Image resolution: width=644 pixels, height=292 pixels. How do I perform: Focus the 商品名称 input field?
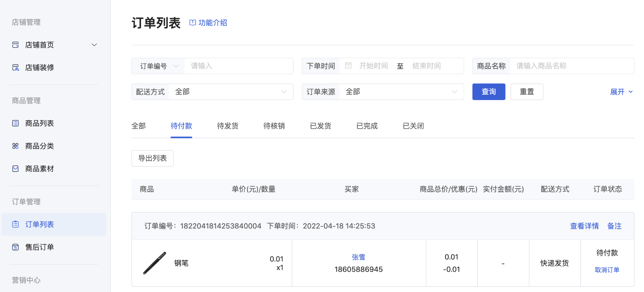572,66
